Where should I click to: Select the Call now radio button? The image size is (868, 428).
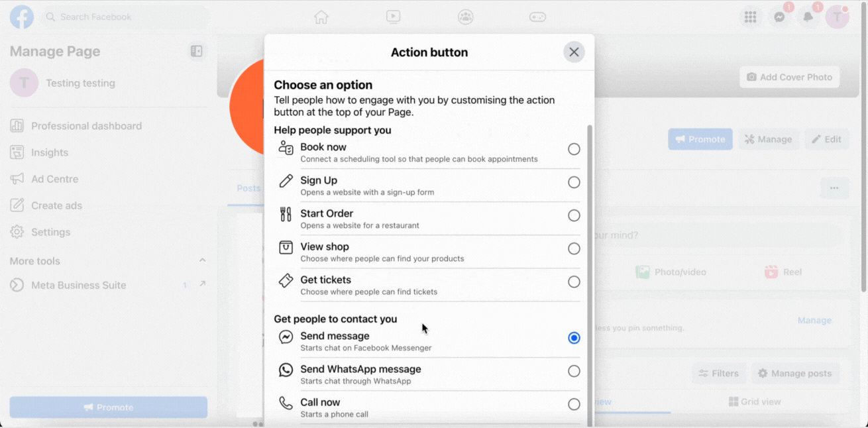(574, 404)
